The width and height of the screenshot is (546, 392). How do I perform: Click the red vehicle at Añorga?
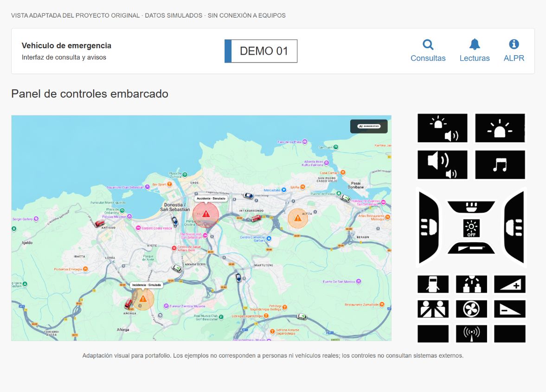(x=128, y=304)
